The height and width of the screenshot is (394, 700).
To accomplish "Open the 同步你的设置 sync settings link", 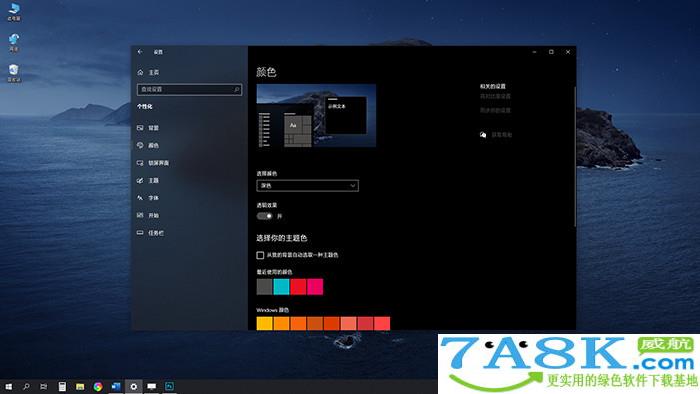I will (495, 110).
